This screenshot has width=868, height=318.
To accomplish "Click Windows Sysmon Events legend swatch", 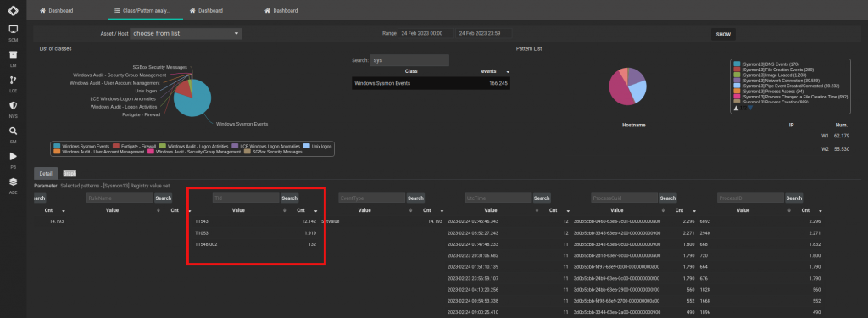I will point(57,146).
